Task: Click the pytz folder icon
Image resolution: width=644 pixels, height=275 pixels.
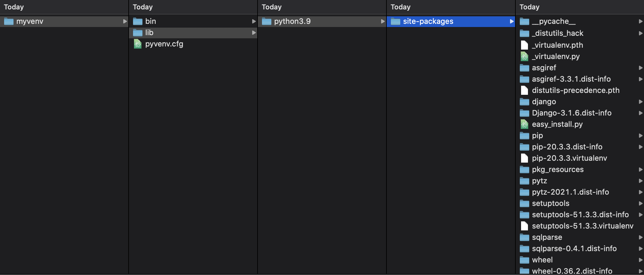Action: pyautogui.click(x=525, y=181)
